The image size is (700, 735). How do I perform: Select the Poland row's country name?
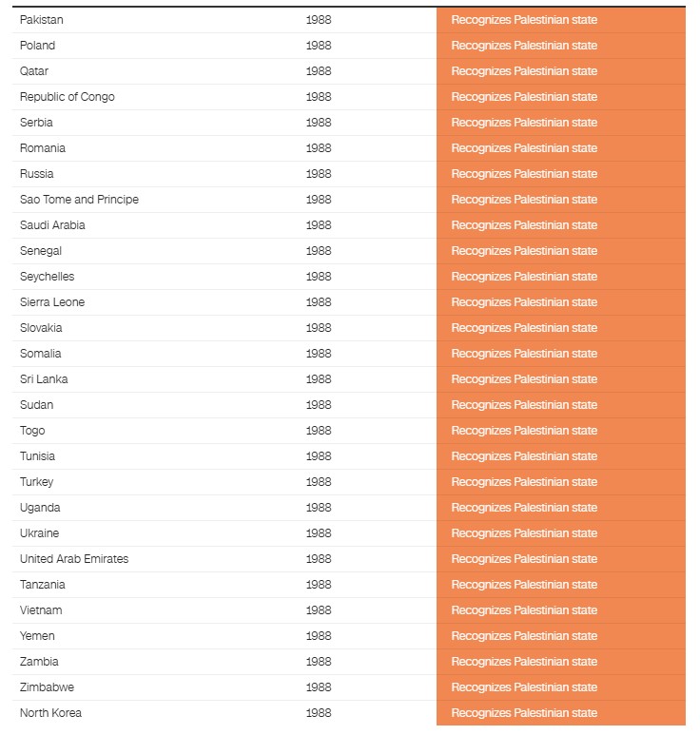(38, 46)
